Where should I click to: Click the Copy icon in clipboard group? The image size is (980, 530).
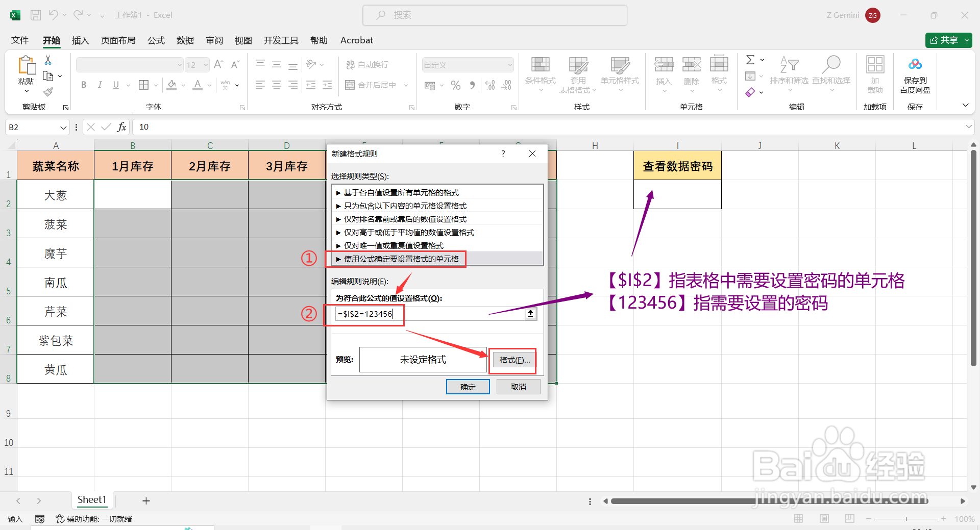point(48,76)
